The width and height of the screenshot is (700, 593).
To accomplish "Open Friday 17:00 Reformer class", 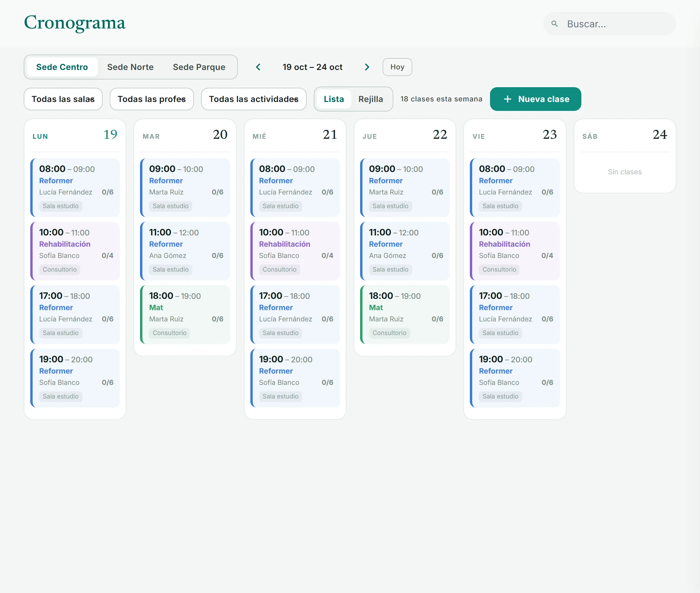I will (515, 315).
